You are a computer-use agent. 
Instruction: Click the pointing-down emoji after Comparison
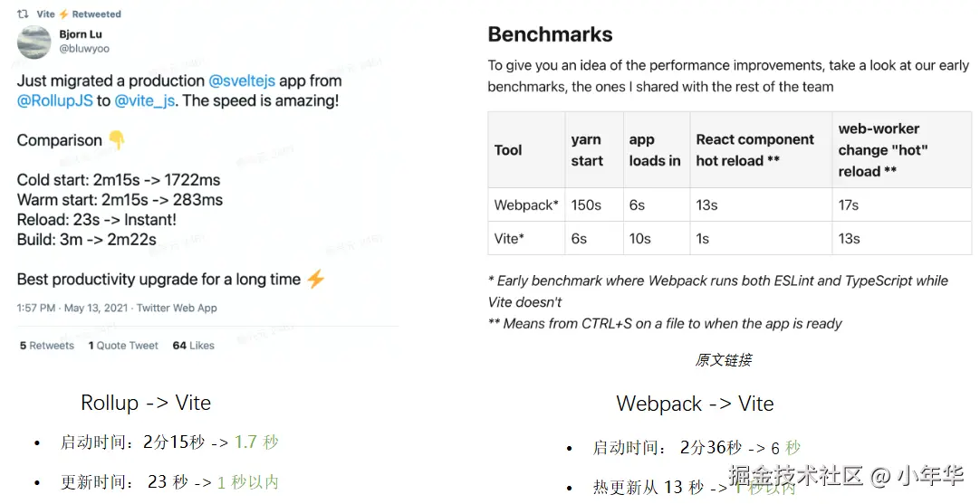tap(117, 140)
